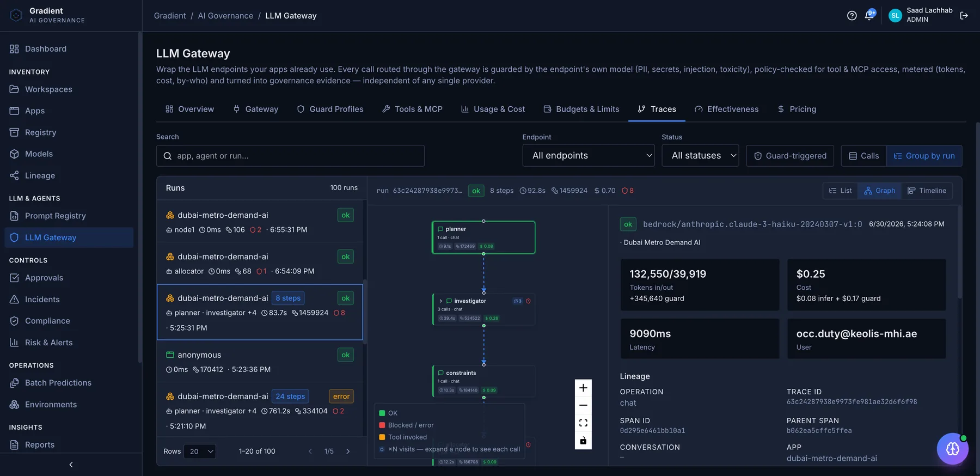980x476 pixels.
Task: Select the LLM Gateway sidebar item
Action: tap(69, 237)
